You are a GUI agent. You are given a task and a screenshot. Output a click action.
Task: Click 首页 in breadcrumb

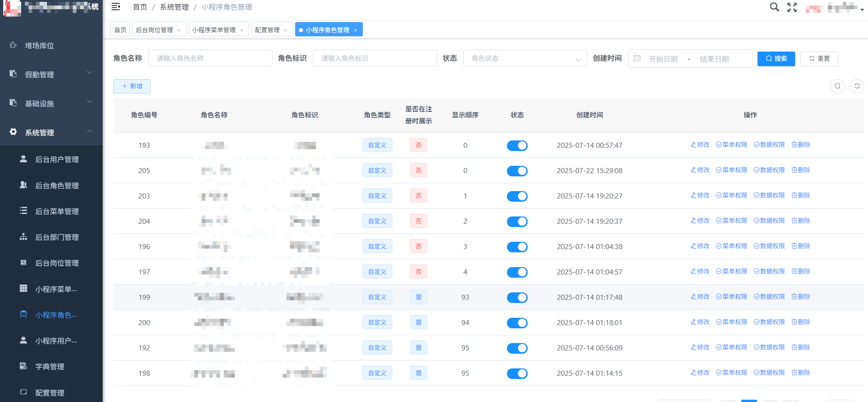click(140, 7)
